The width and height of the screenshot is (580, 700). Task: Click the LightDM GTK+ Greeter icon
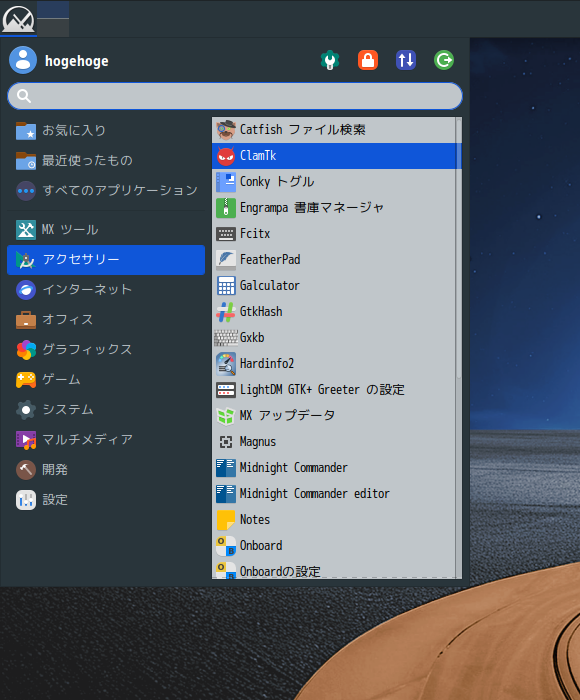(226, 390)
